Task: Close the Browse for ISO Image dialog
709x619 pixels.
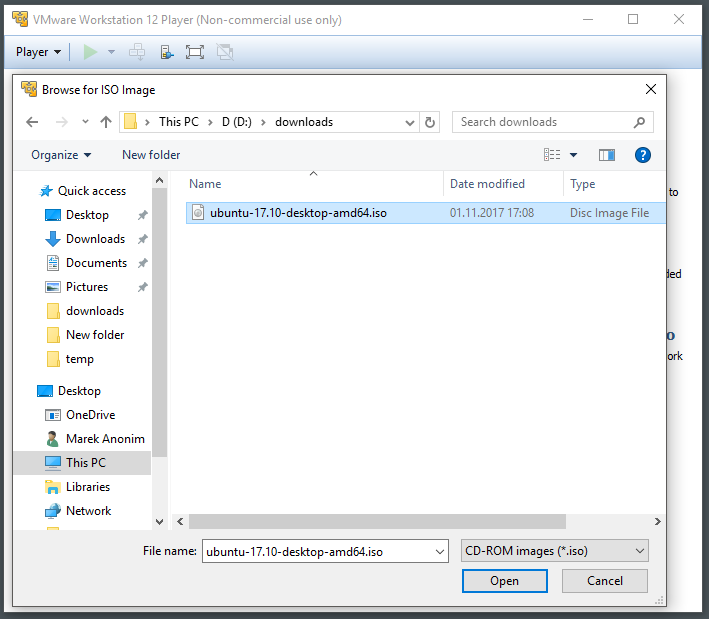Action: pyautogui.click(x=651, y=89)
